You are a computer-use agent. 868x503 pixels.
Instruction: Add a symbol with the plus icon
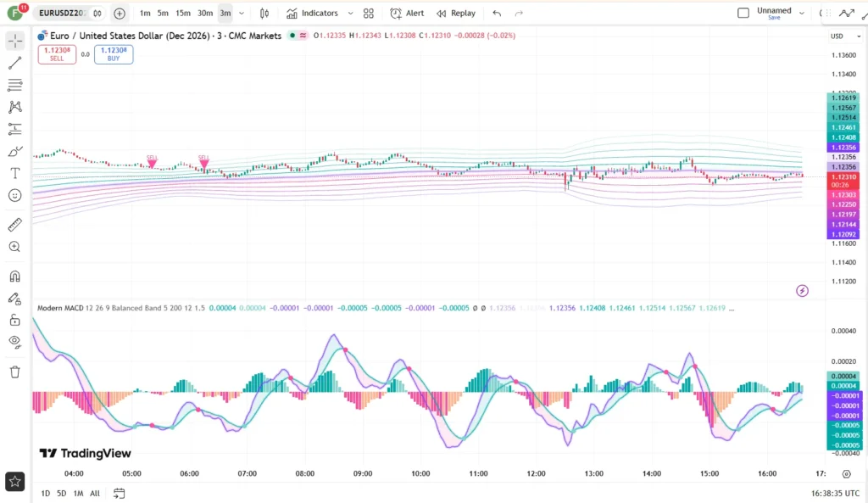point(119,14)
